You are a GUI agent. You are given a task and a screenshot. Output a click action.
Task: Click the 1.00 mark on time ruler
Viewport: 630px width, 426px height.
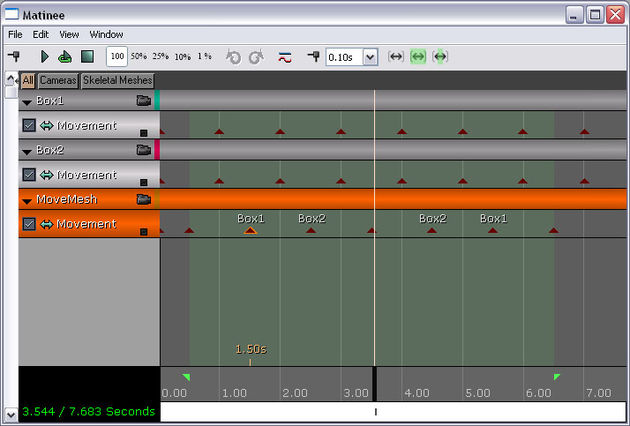coord(234,393)
